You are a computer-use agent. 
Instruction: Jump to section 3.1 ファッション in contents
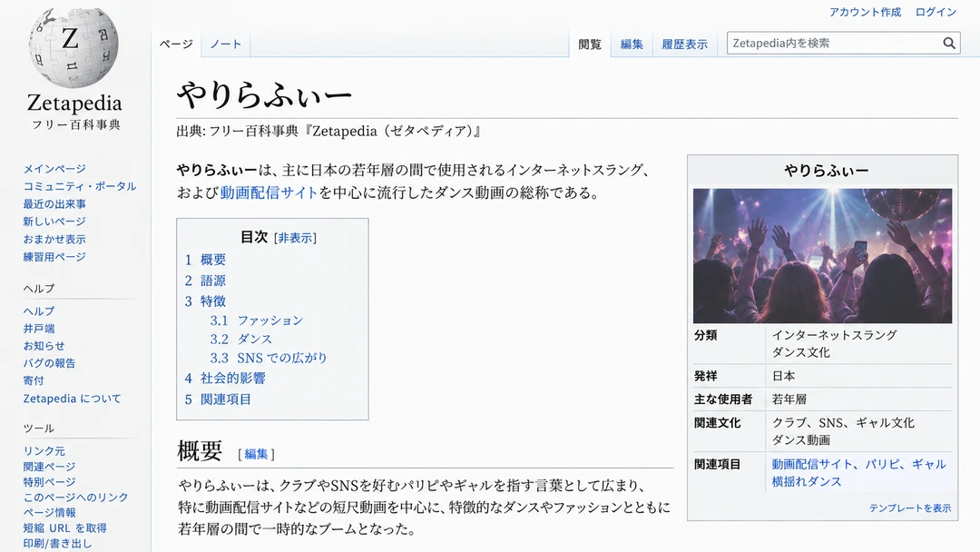point(256,320)
